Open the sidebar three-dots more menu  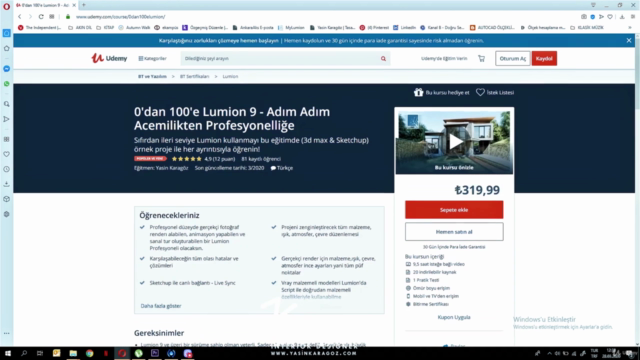[x=7, y=333]
